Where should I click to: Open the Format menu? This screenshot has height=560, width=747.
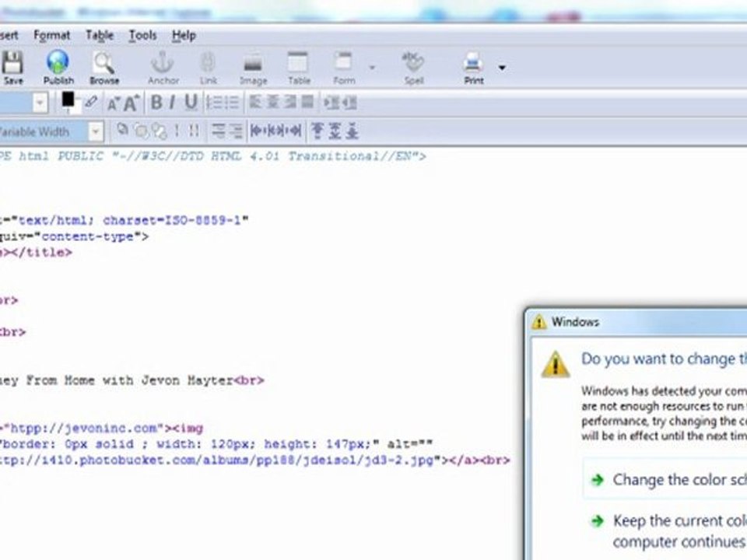point(51,35)
